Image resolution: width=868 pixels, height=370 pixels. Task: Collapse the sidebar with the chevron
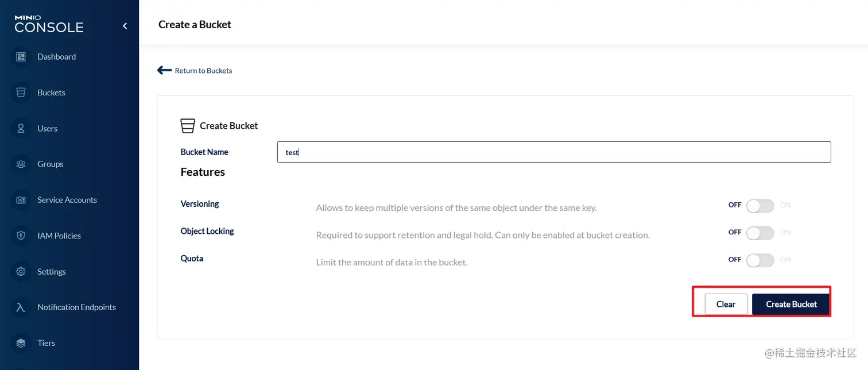pos(125,26)
